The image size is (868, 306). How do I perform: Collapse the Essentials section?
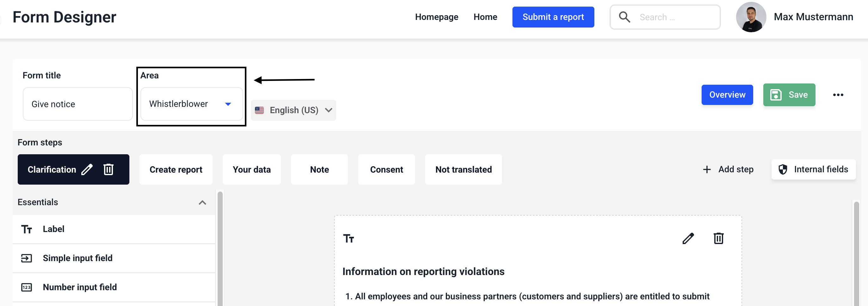pyautogui.click(x=202, y=202)
